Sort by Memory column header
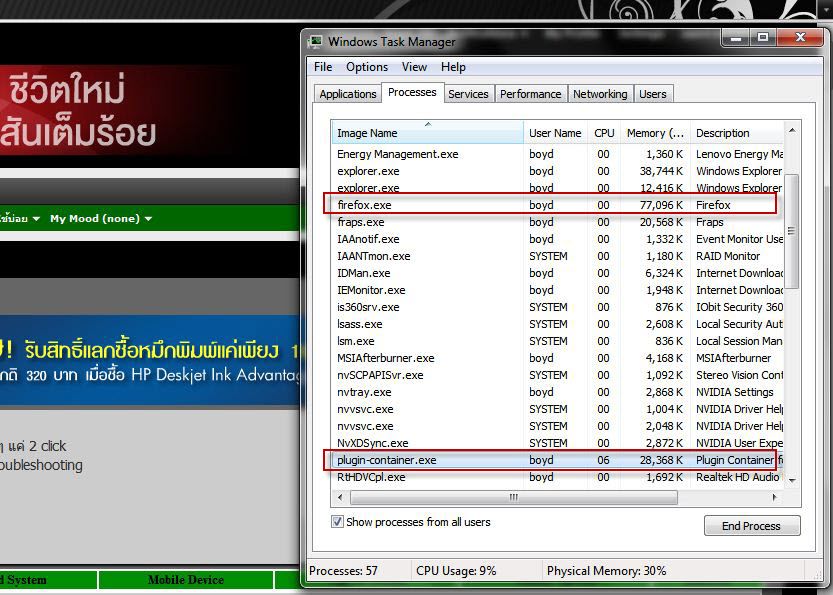This screenshot has width=833, height=595. pos(655,133)
